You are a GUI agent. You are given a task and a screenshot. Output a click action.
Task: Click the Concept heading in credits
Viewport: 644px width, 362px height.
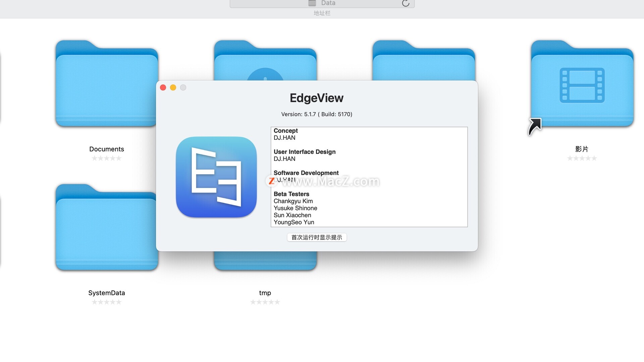[x=286, y=131]
